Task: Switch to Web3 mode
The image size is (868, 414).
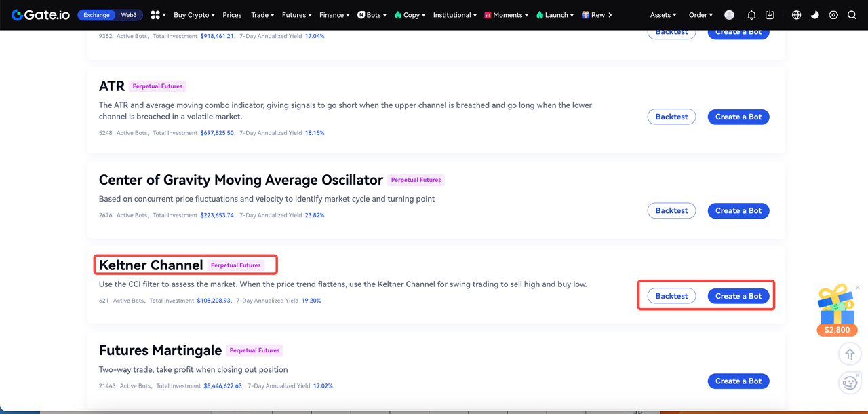Action: pos(128,15)
